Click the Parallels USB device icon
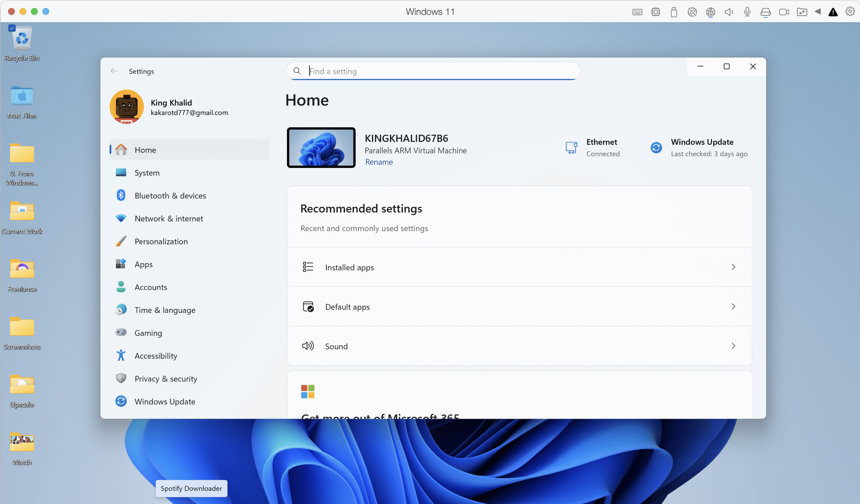This screenshot has height=504, width=860. coord(674,12)
